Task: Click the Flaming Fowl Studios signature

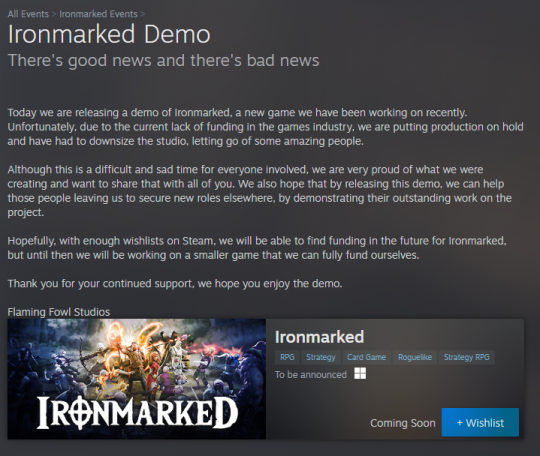Action: [x=59, y=312]
